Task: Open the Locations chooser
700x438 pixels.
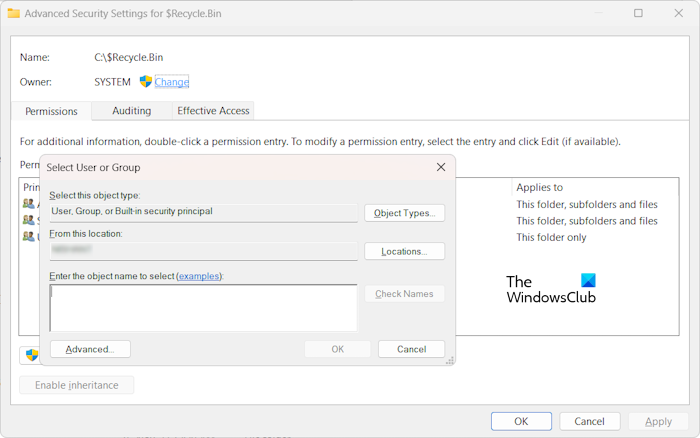Action: click(x=404, y=251)
